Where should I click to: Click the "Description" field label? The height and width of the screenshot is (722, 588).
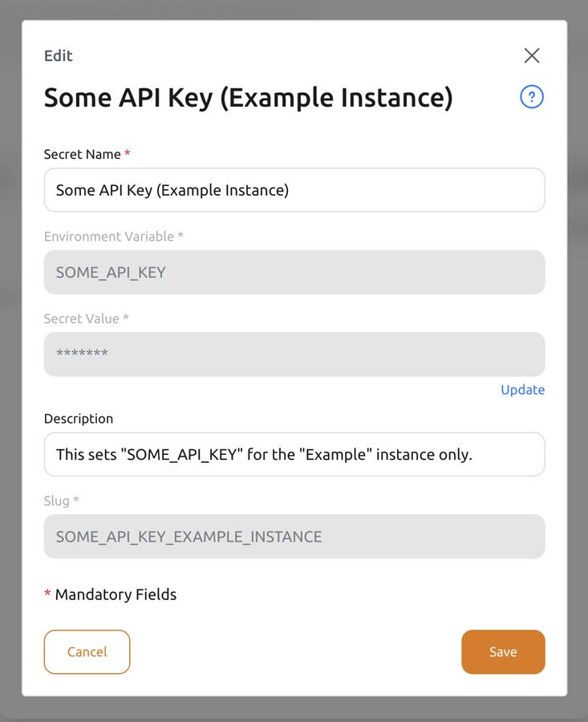[x=79, y=419]
